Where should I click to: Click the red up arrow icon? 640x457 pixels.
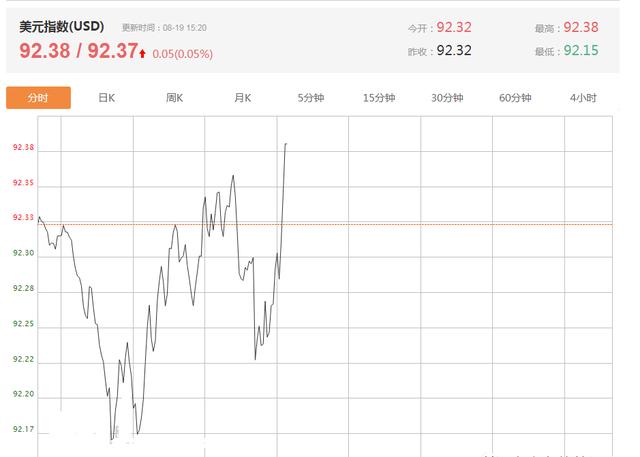click(x=143, y=52)
